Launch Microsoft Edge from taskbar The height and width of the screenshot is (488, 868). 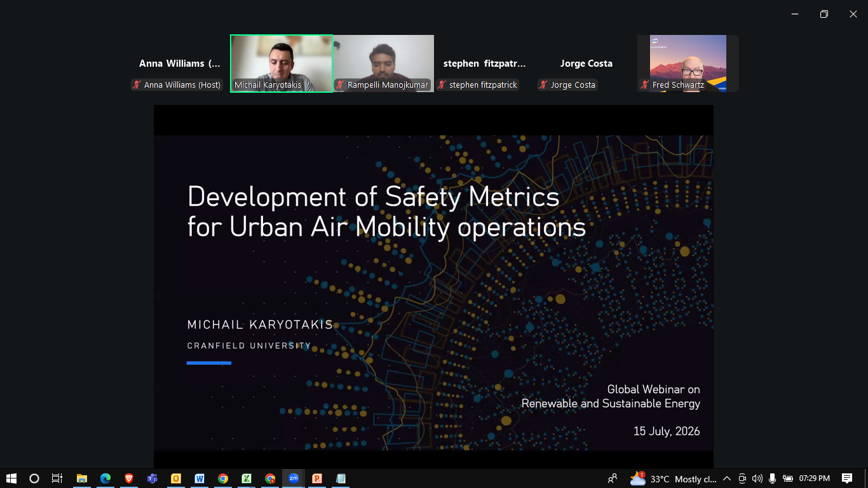(105, 478)
